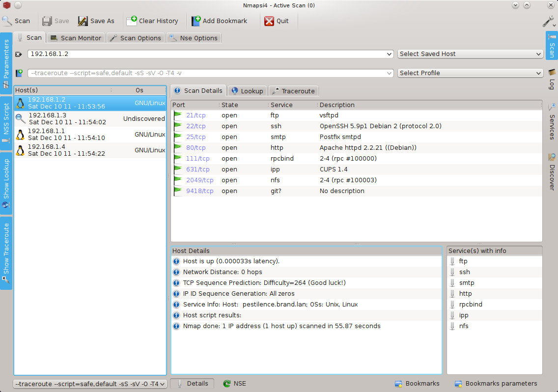Click the add profile icon beside options field

(19, 73)
